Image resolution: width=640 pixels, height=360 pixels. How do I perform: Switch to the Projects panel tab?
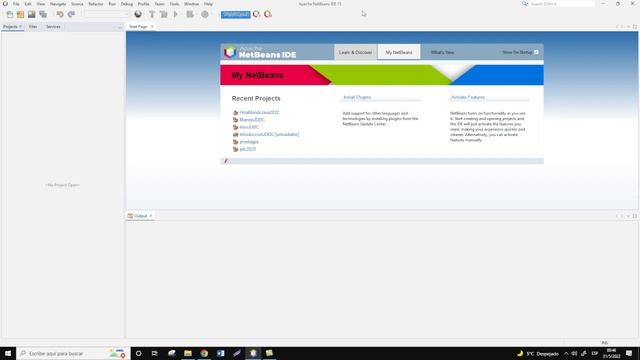(x=10, y=27)
